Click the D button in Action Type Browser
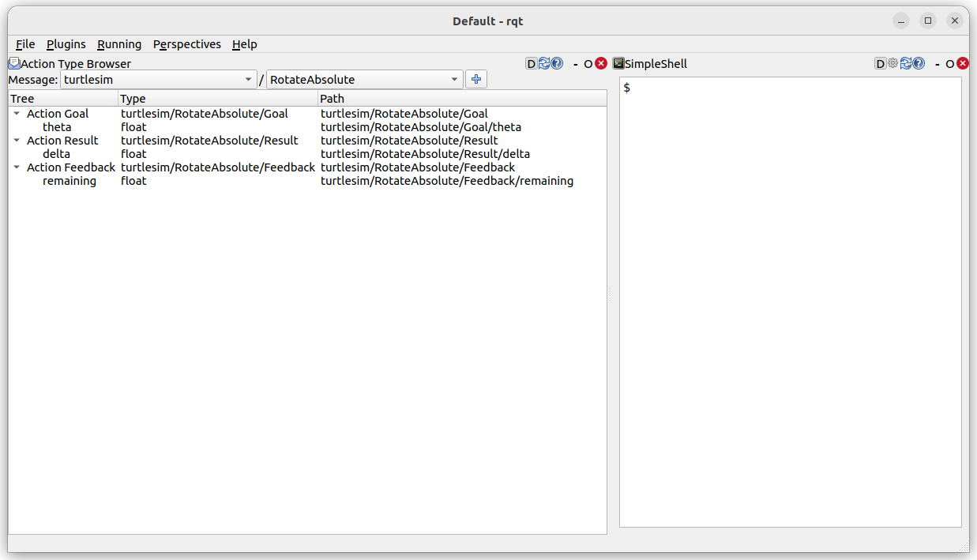Viewport: 977px width, 560px height. 532,63
